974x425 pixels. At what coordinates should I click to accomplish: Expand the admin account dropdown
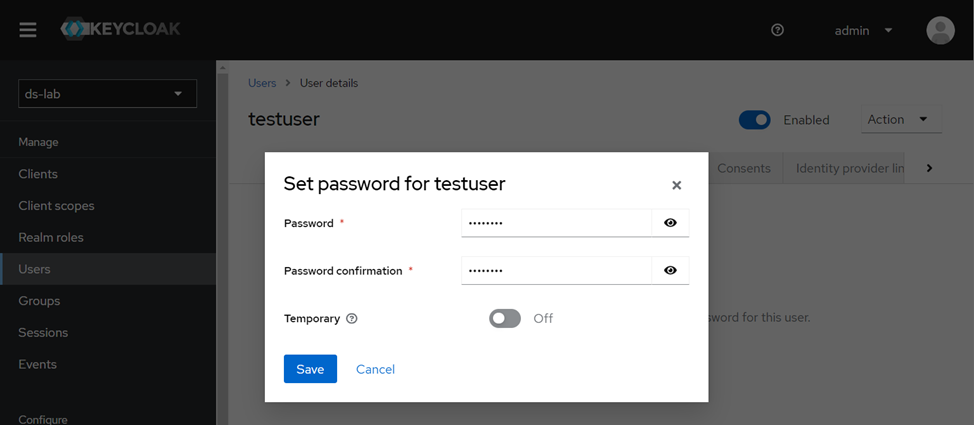click(864, 30)
